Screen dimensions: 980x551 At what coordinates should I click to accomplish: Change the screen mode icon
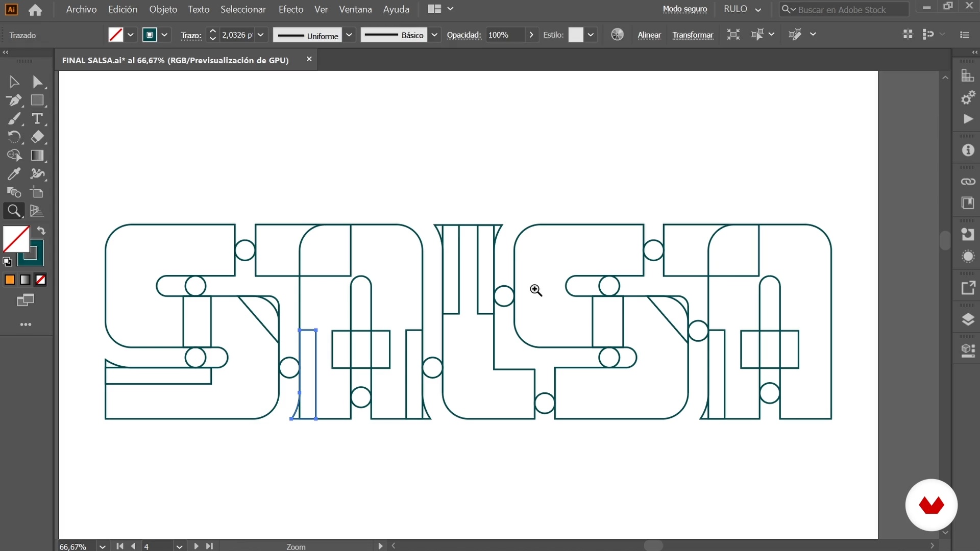pos(26,300)
